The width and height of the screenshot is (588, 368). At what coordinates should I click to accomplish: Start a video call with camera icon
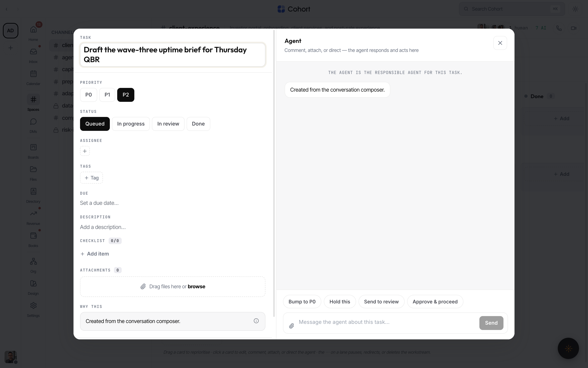[574, 28]
